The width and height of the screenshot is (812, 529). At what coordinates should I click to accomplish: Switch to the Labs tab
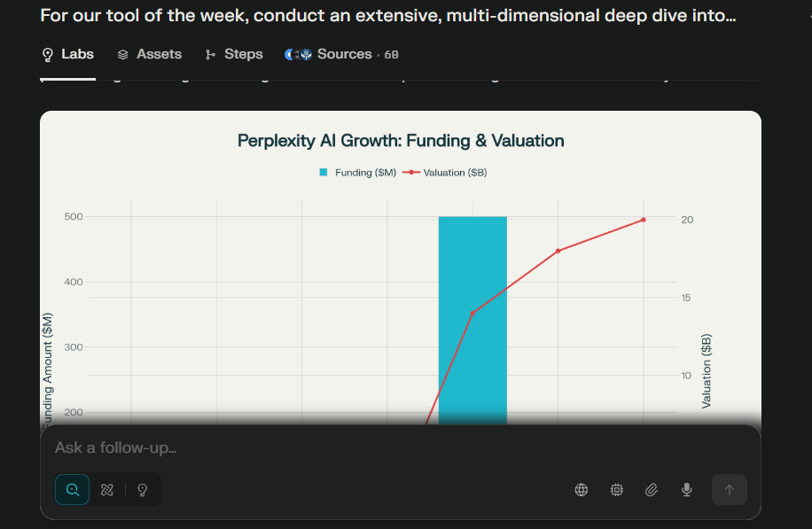(x=68, y=54)
